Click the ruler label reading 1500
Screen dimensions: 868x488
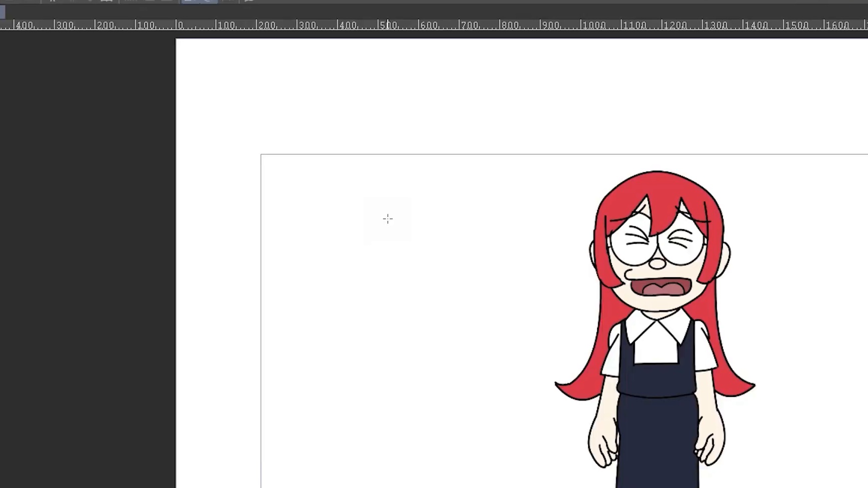[796, 25]
